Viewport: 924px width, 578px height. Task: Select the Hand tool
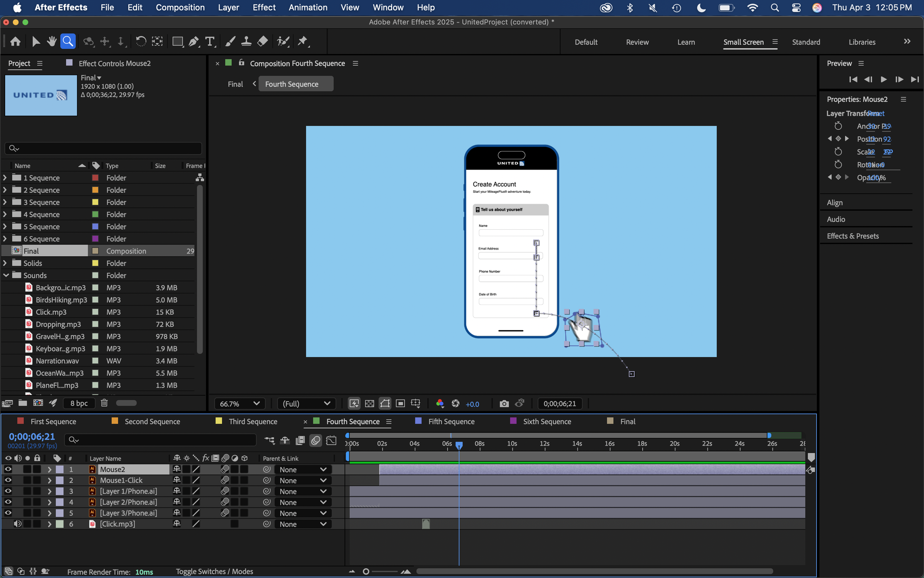tap(52, 41)
